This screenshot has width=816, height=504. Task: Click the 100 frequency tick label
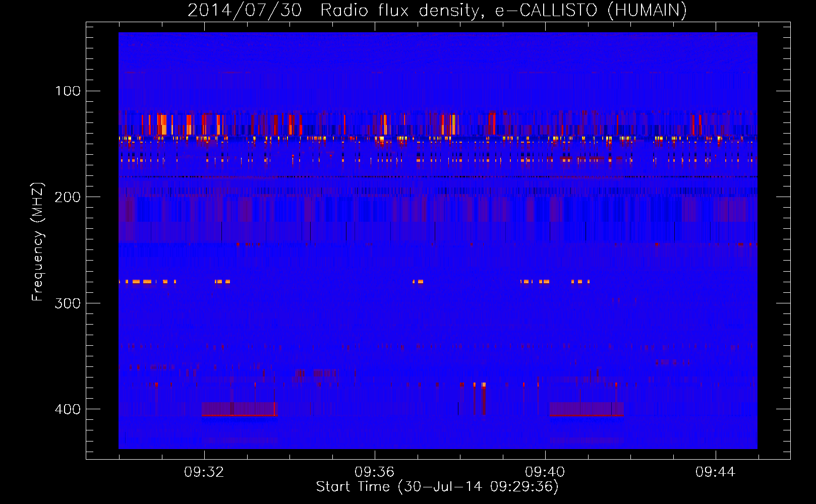coord(68,91)
